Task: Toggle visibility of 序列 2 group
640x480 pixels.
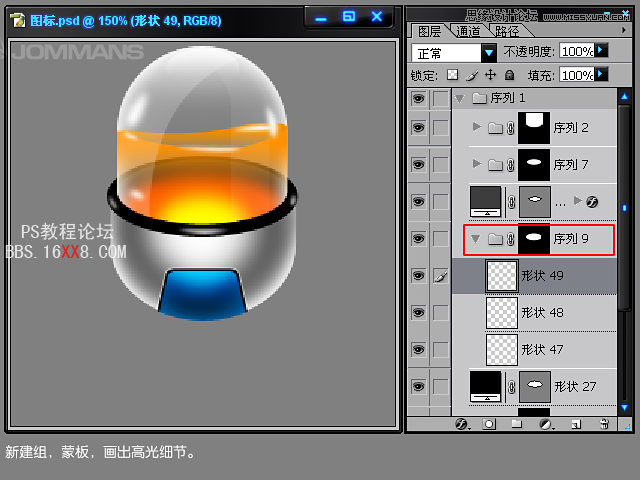Action: click(418, 127)
